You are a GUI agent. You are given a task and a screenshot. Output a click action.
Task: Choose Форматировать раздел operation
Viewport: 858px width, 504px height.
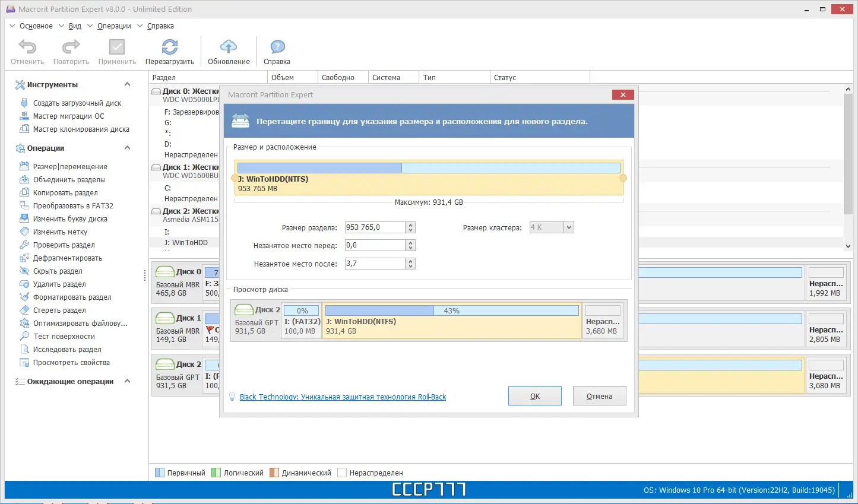tap(72, 297)
